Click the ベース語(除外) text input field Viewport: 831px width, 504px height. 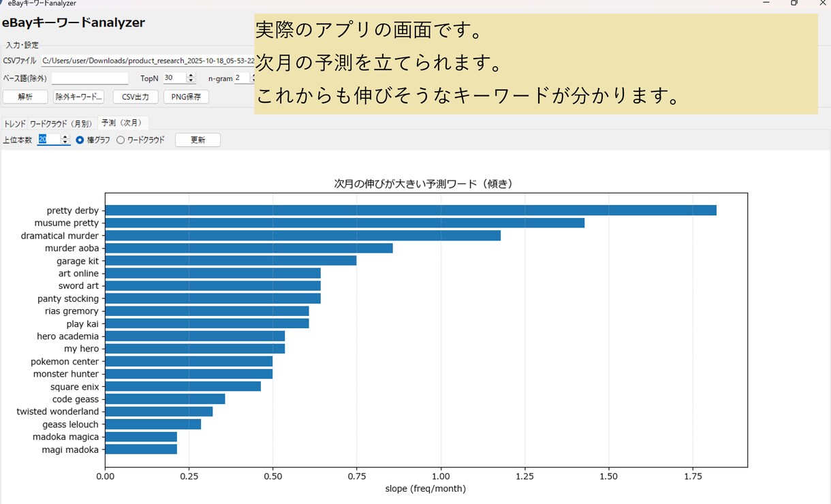pyautogui.click(x=90, y=78)
